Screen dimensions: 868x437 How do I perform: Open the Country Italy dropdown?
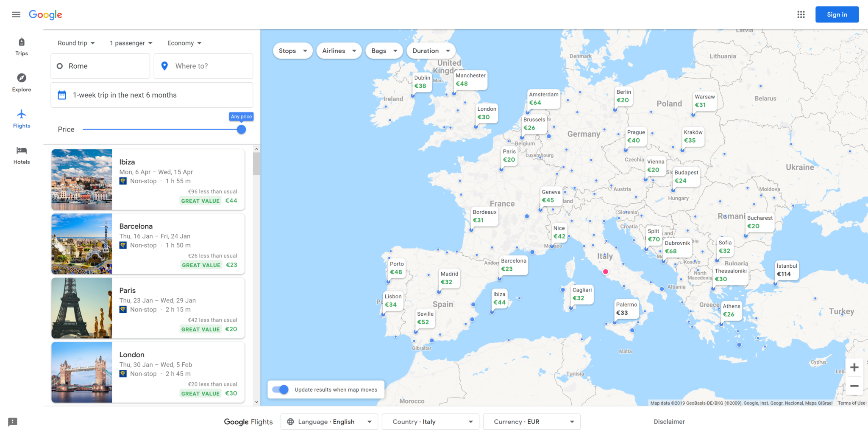pyautogui.click(x=431, y=422)
